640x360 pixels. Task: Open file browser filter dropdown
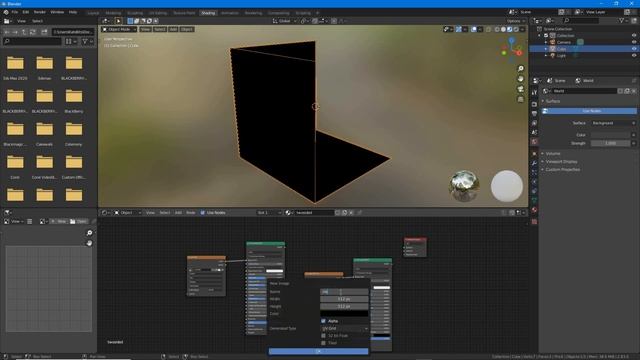tap(87, 41)
